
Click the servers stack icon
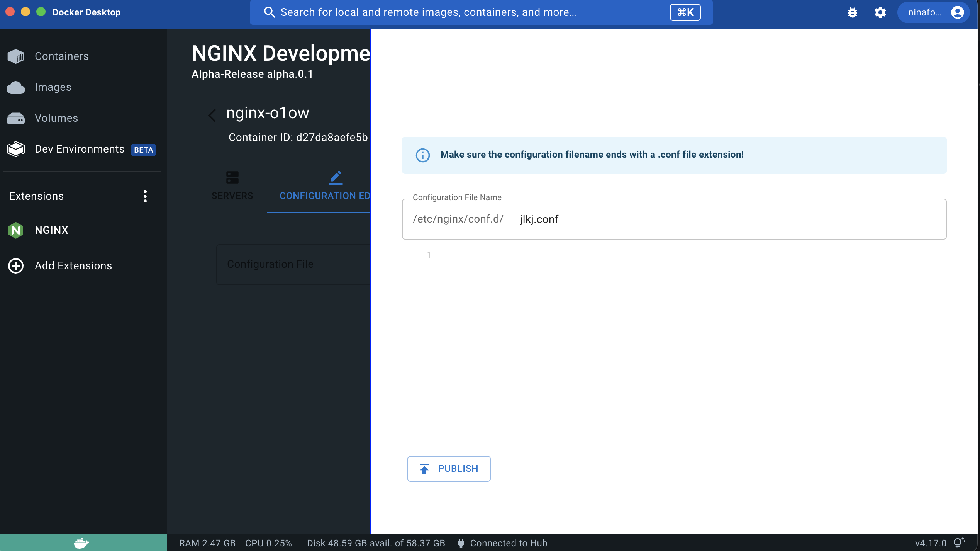tap(232, 178)
